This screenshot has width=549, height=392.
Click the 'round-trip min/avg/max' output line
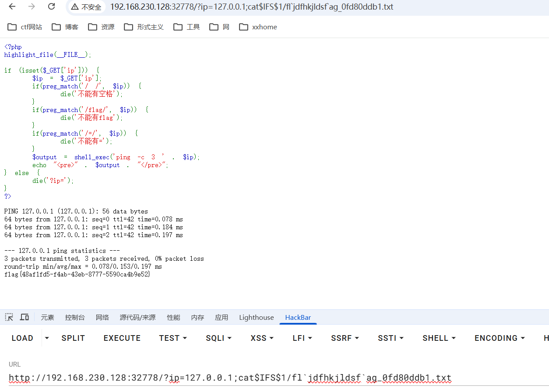click(83, 266)
